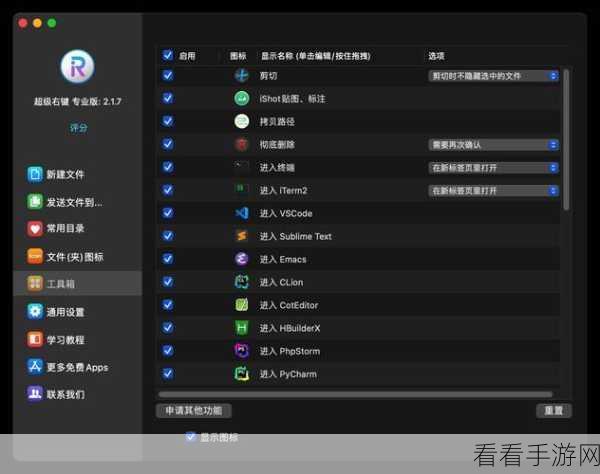The image size is (600, 474).
Task: Click the HBuilderX icon
Action: click(241, 328)
